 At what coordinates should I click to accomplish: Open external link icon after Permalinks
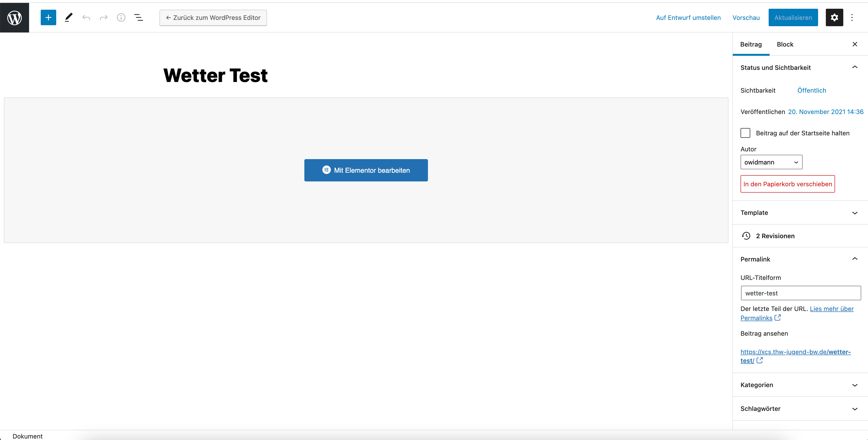point(778,318)
